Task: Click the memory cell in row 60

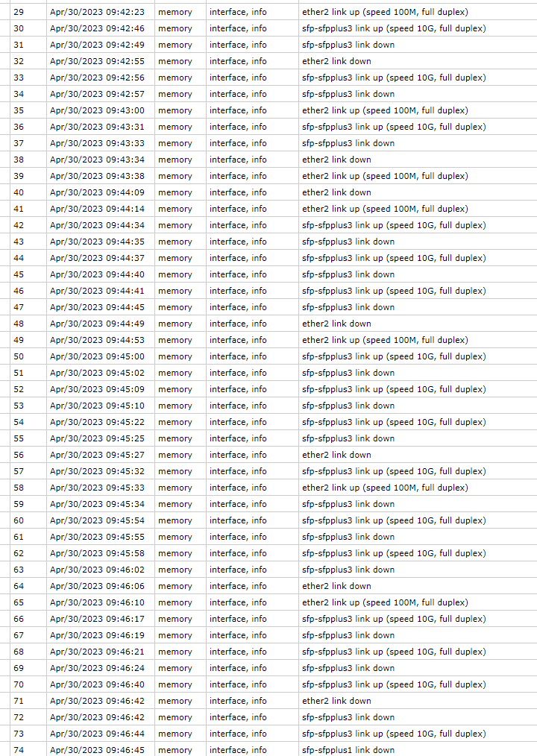Action: 175,520
